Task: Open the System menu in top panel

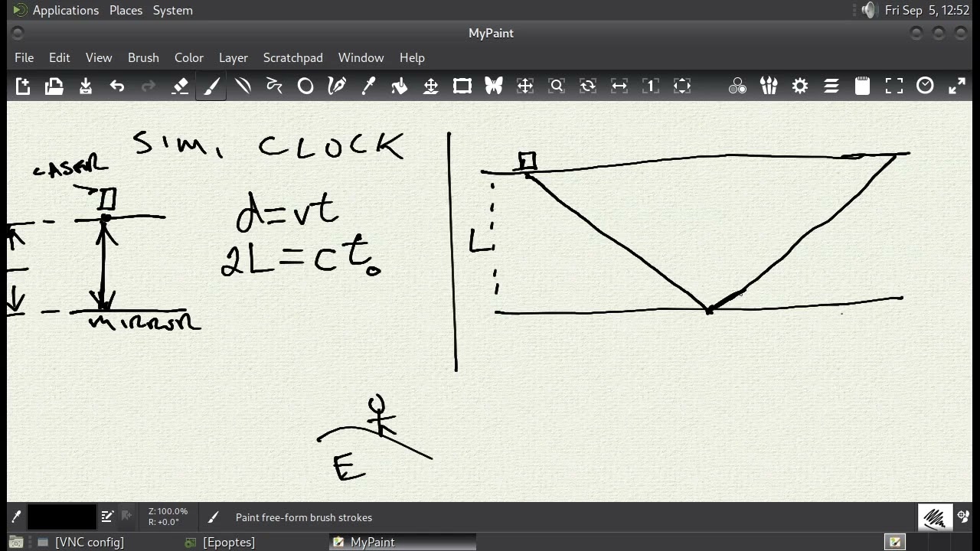Action: point(173,10)
